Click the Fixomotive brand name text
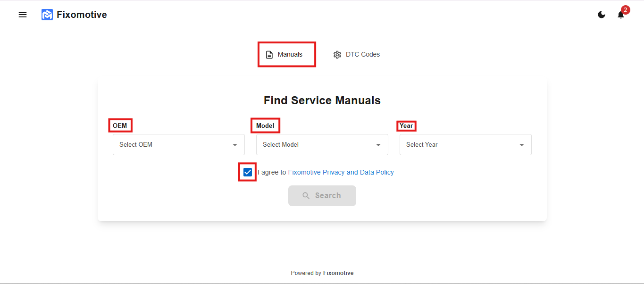Viewport: 644px width, 284px height. (82, 15)
